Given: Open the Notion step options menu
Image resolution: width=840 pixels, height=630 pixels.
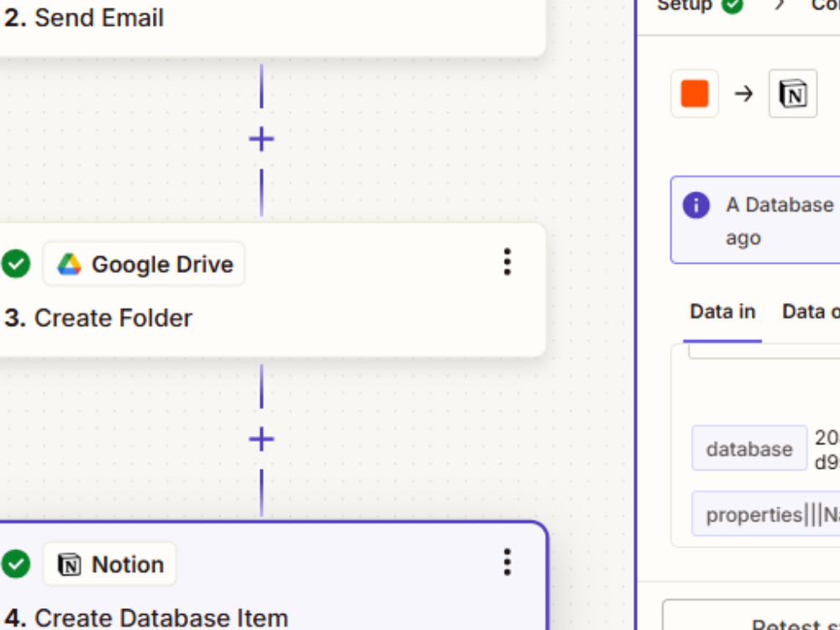Looking at the screenshot, I should (x=507, y=563).
